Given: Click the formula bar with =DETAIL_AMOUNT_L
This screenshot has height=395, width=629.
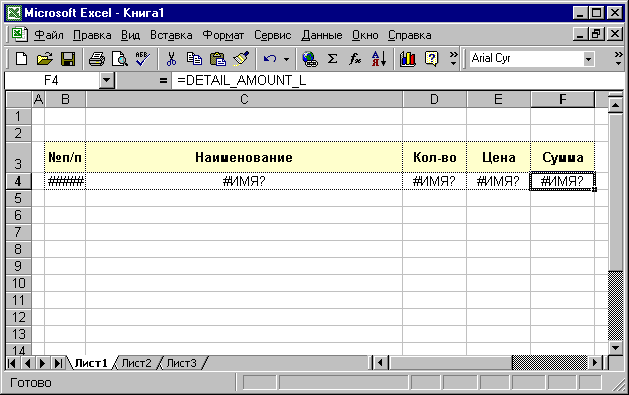Looking at the screenshot, I should coord(397,81).
